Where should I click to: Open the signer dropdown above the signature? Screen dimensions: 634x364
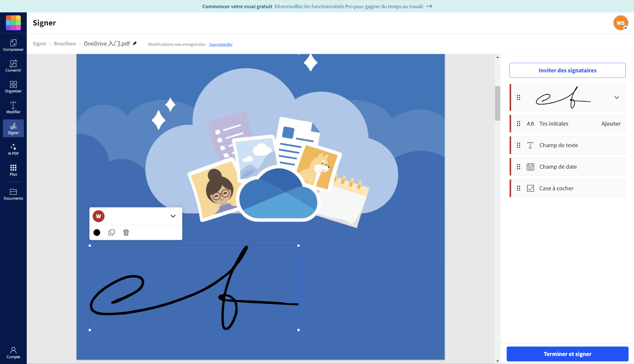[x=173, y=216]
